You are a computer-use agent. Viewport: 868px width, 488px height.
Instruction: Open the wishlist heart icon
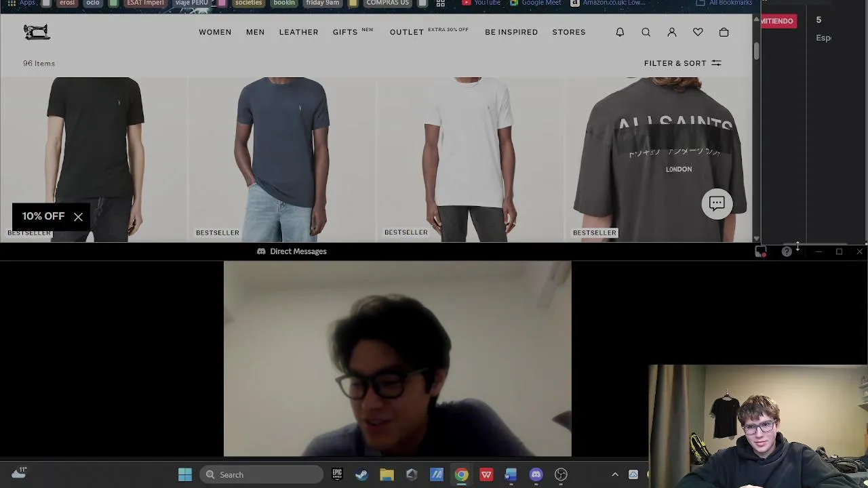[x=698, y=32]
